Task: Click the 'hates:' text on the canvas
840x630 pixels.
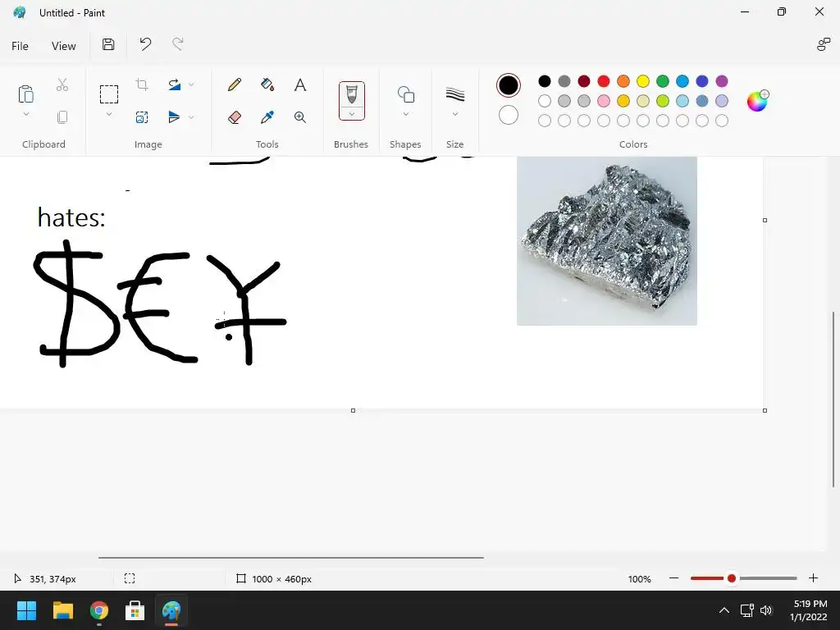Action: pos(72,217)
